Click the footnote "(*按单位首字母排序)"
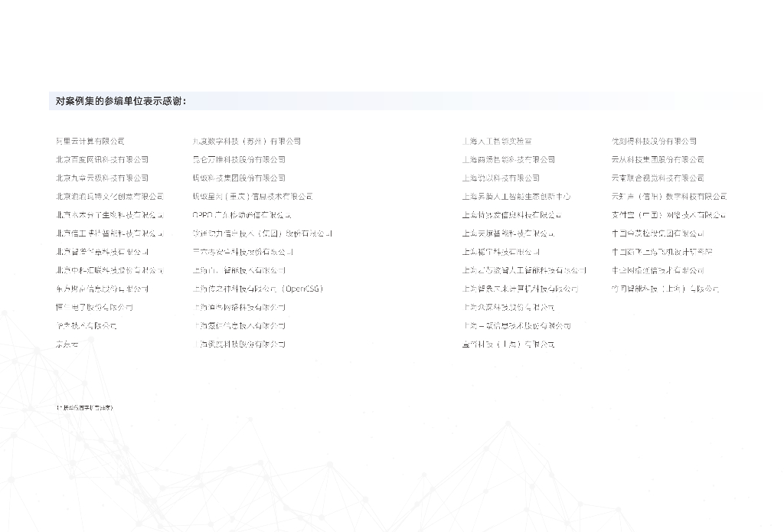The image size is (784, 532). (x=84, y=407)
